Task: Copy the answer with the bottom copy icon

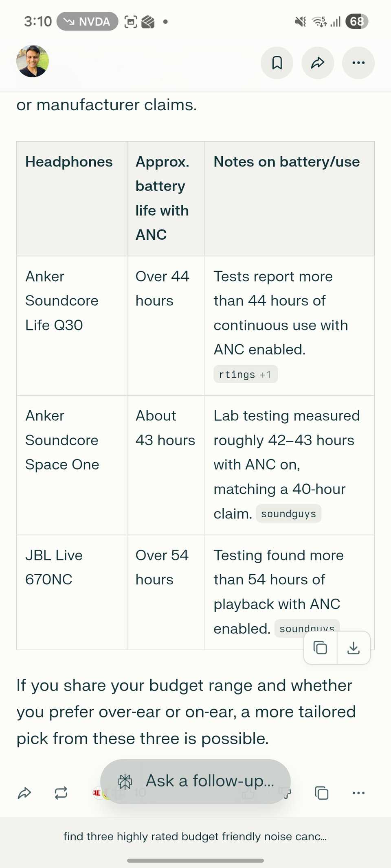Action: pos(322,793)
